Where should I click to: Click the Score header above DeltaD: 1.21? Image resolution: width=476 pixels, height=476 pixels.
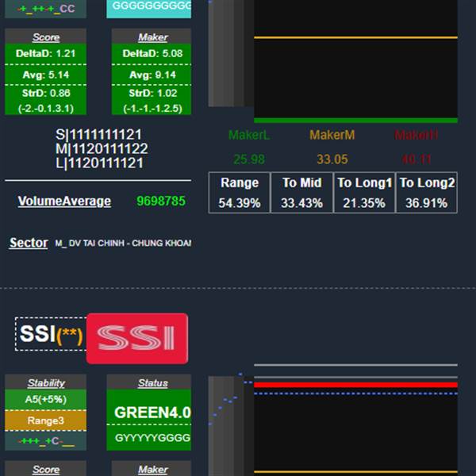pos(46,37)
